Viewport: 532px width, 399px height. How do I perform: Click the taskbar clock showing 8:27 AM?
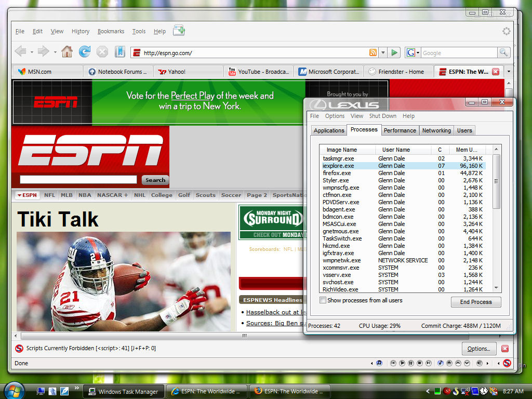coord(513,391)
